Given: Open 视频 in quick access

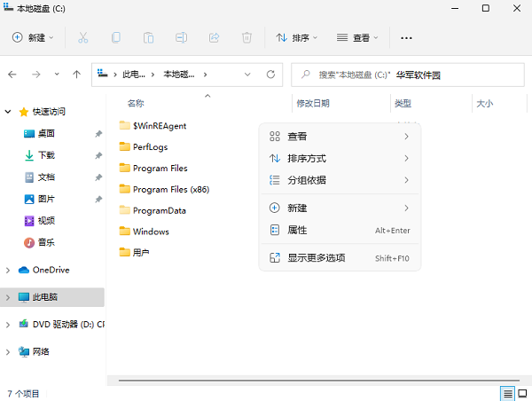Looking at the screenshot, I should coord(46,220).
